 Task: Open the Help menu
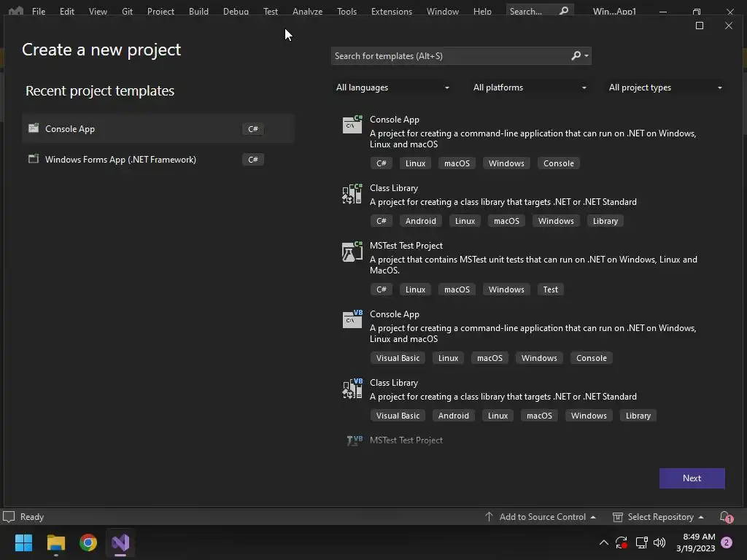pos(482,11)
